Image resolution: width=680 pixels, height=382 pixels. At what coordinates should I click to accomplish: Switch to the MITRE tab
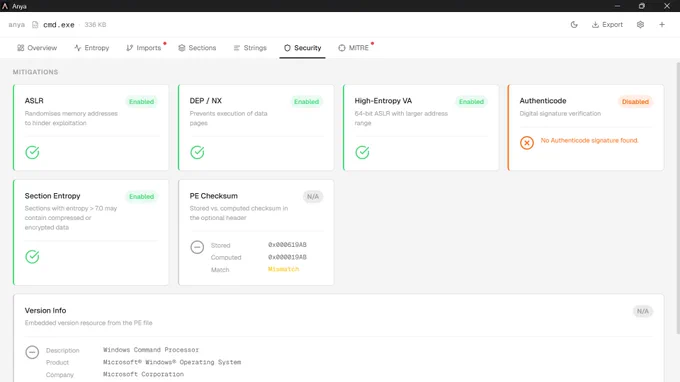point(353,48)
